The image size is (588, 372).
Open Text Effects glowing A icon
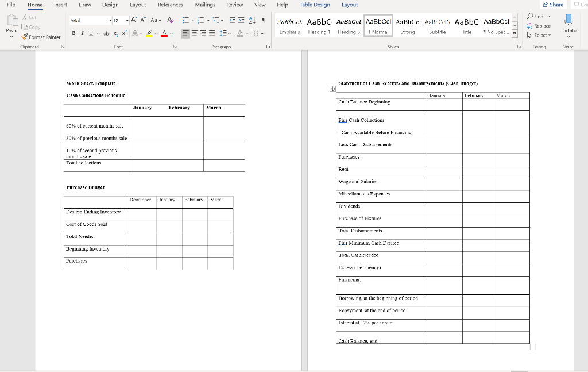pyautogui.click(x=135, y=33)
